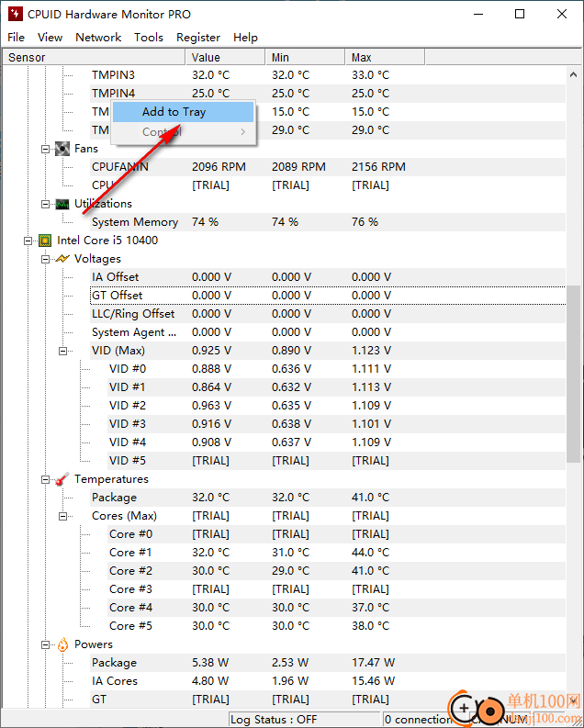Image resolution: width=584 pixels, height=728 pixels.
Task: Collapse the Fans node
Action: point(46,149)
